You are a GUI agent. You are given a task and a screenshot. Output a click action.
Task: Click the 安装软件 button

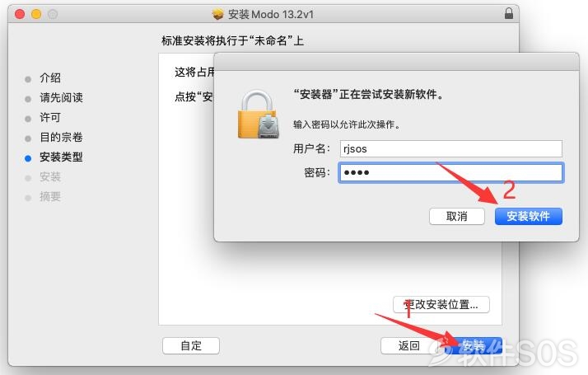[x=529, y=216]
